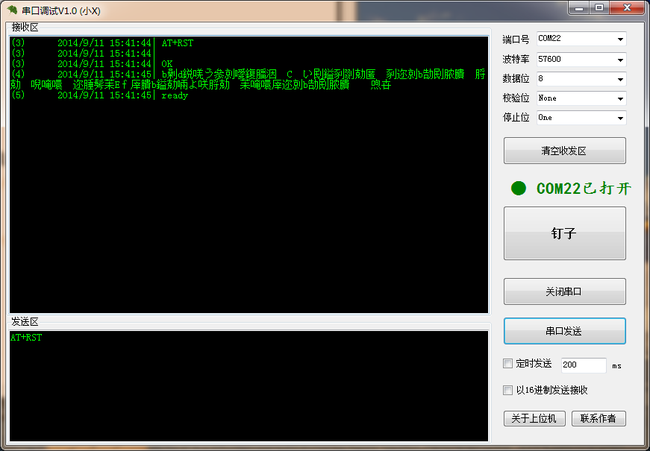Click the 串口发送 button

pos(564,331)
